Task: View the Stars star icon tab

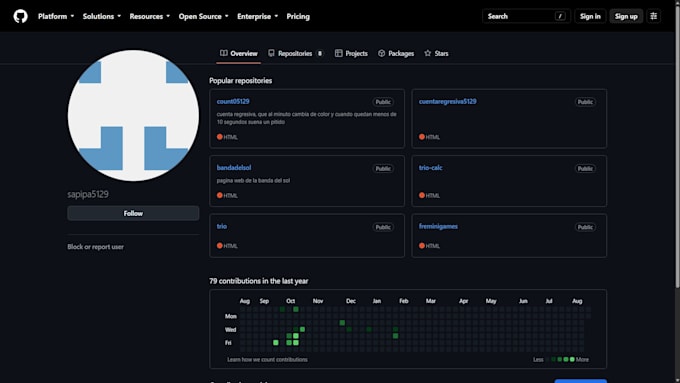Action: pos(428,53)
